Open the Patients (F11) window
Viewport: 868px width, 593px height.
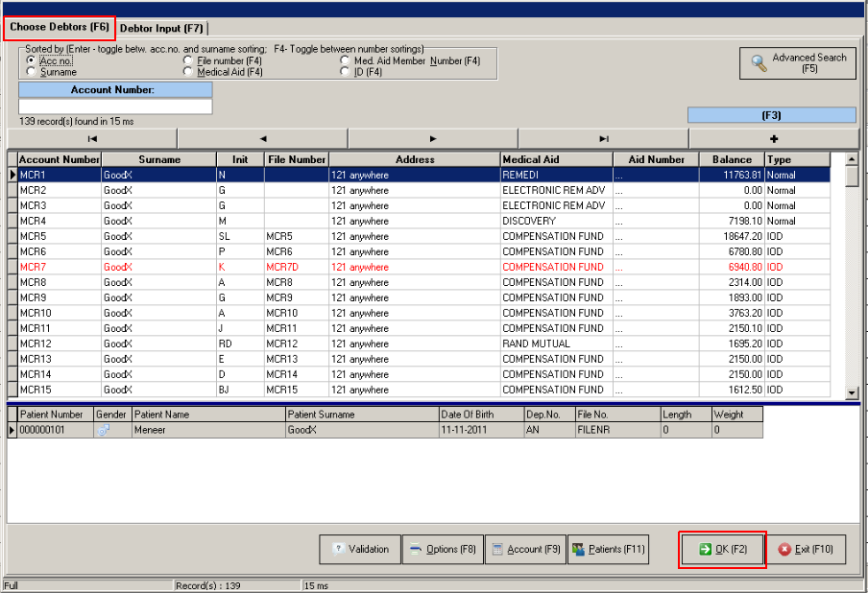point(609,549)
